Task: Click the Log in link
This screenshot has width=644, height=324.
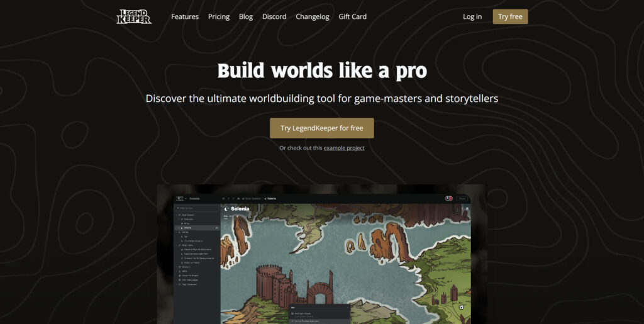Action: pyautogui.click(x=472, y=17)
